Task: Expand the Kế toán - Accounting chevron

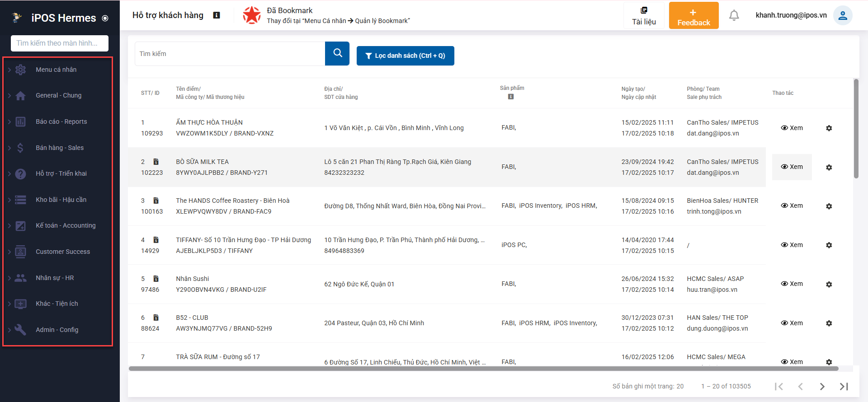Action: pyautogui.click(x=9, y=226)
